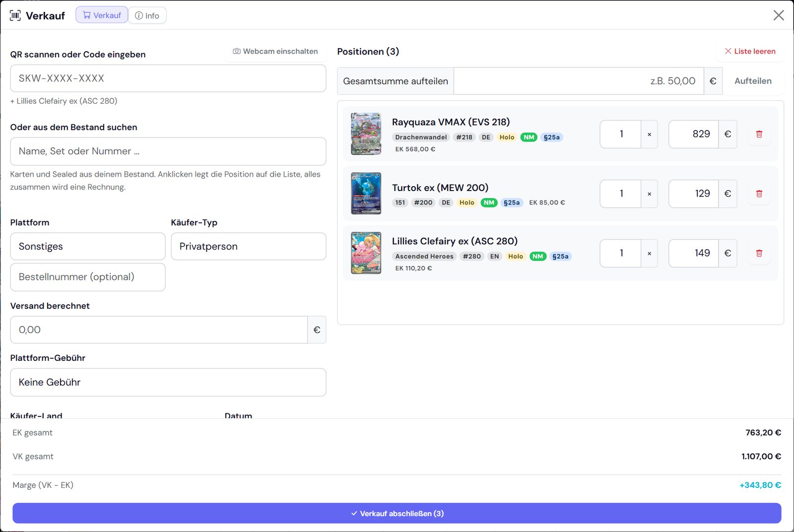Turn on the webcam scanner
794x532 pixels.
[x=275, y=51]
